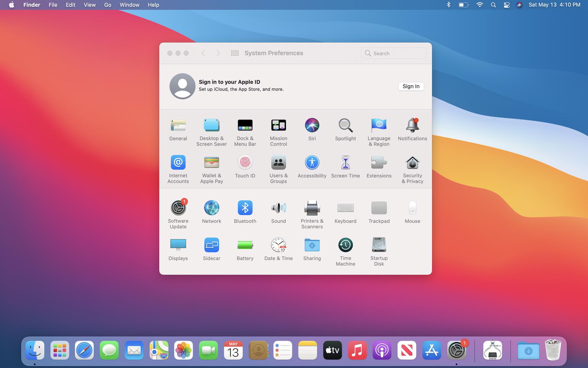Go forward with the toolbar forward arrow
Image resolution: width=588 pixels, height=368 pixels.
[218, 53]
